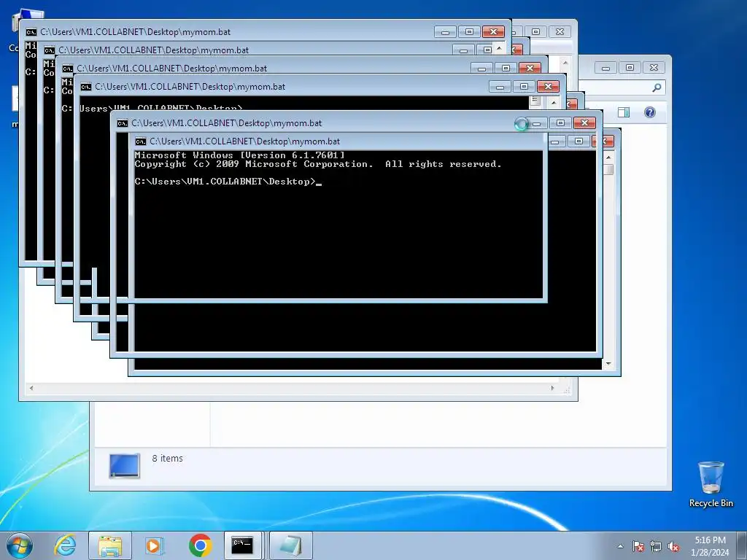Open the Windows Start menu
The width and height of the screenshot is (747, 560).
[20, 545]
